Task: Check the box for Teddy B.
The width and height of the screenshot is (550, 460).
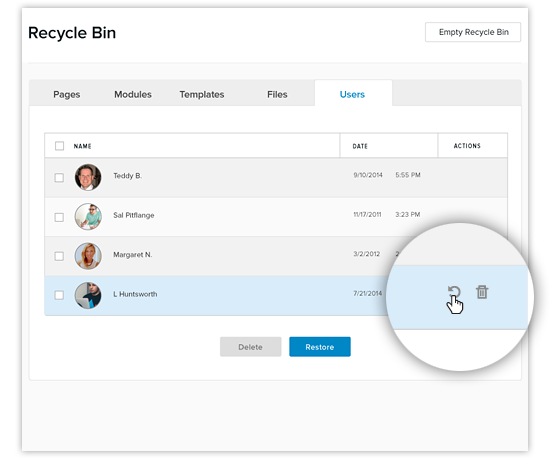Action: tap(59, 177)
